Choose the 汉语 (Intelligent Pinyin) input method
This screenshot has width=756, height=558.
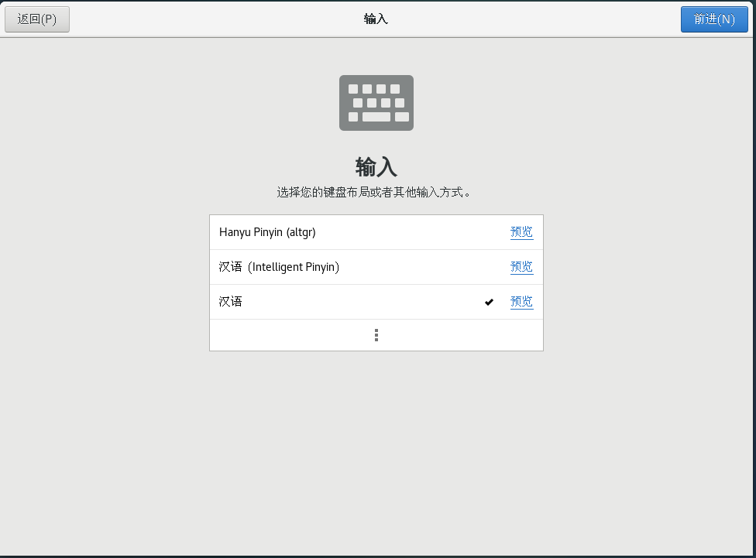pyautogui.click(x=376, y=267)
